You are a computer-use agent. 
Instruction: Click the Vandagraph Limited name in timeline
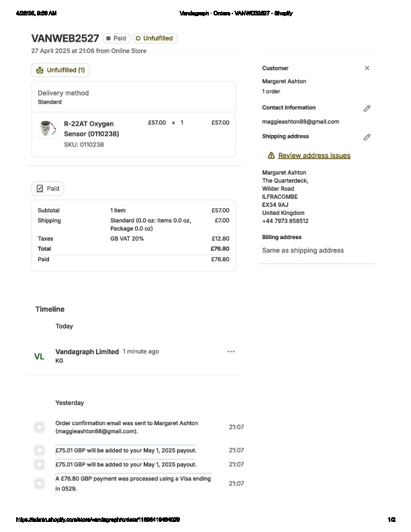pos(87,351)
